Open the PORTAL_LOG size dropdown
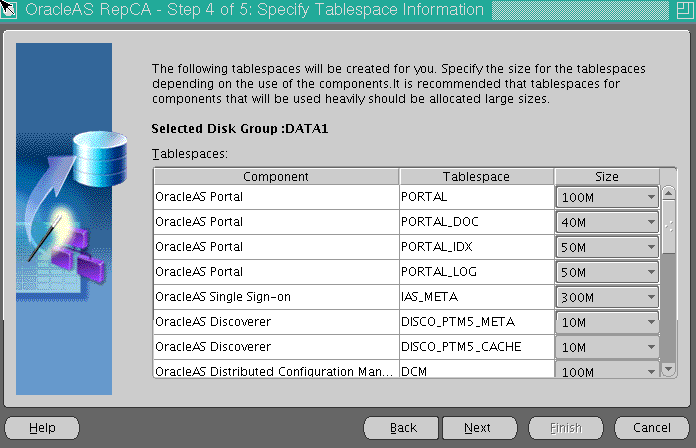 (607, 272)
